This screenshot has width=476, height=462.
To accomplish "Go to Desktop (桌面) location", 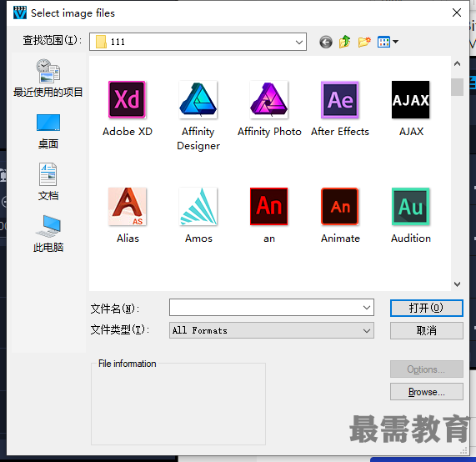I will [x=48, y=132].
